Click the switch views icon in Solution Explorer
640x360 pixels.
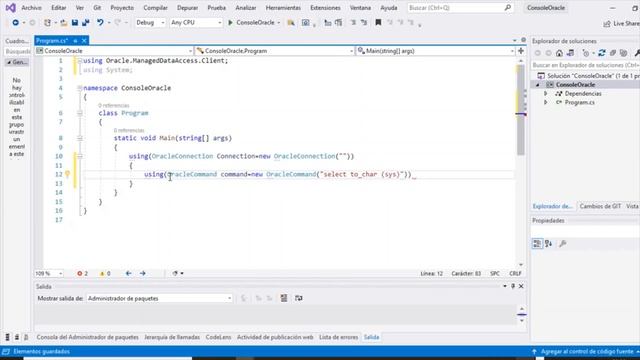[x=570, y=53]
